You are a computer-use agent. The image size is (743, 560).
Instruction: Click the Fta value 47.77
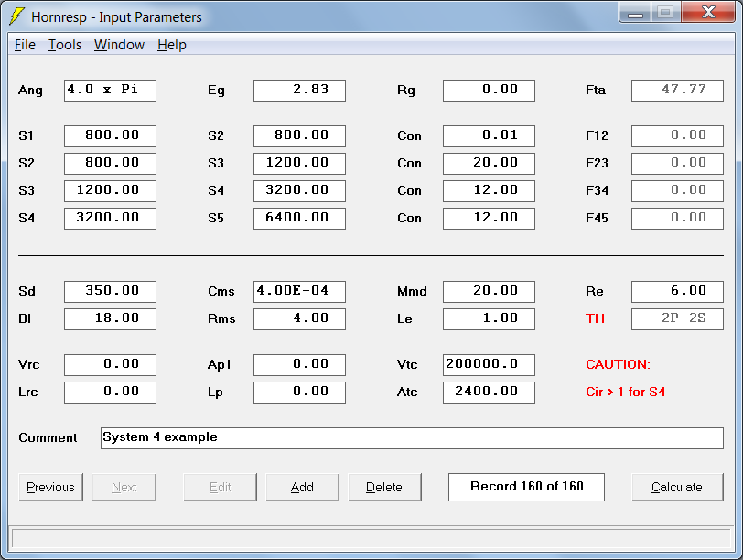(x=678, y=91)
